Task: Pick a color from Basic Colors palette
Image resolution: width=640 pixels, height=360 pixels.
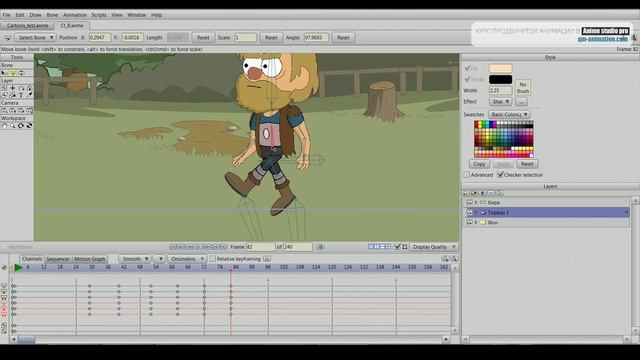Action: (x=504, y=139)
